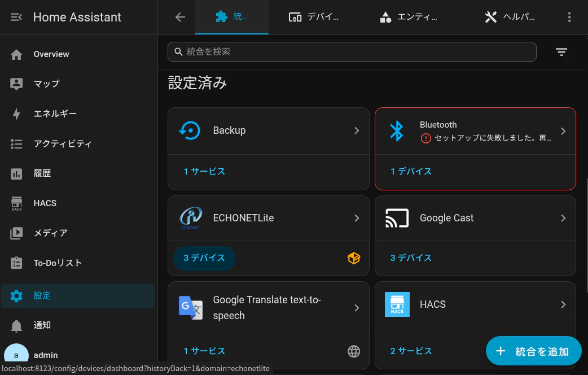Open the 履歴 history page
Viewport: 588px width, 375px height.
pyautogui.click(x=78, y=173)
